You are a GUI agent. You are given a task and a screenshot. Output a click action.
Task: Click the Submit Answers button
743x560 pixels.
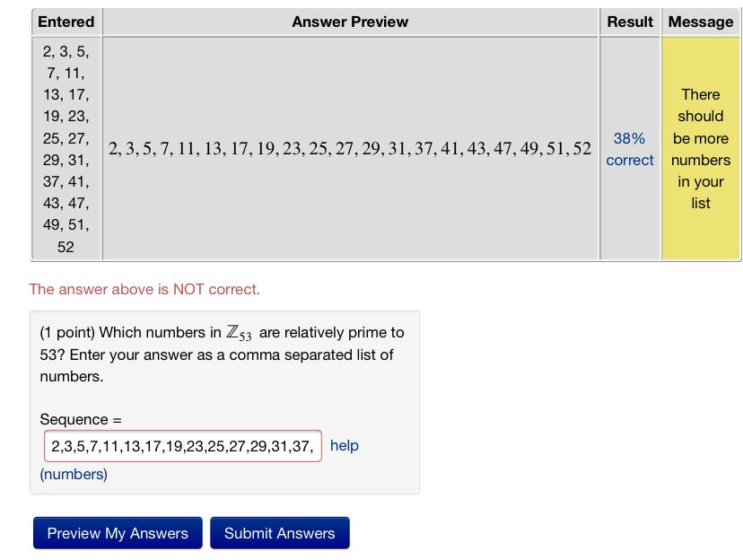click(x=281, y=532)
